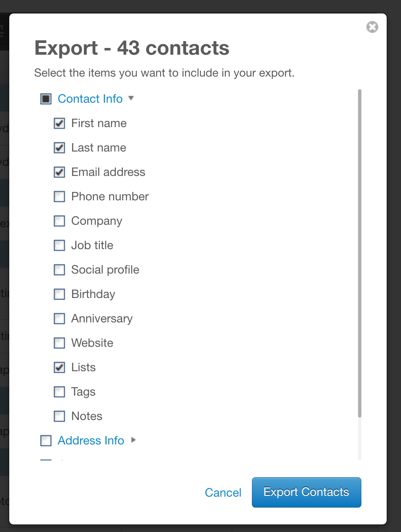Include Social profile in export
Viewport: 401px width, 532px height.
pyautogui.click(x=59, y=270)
